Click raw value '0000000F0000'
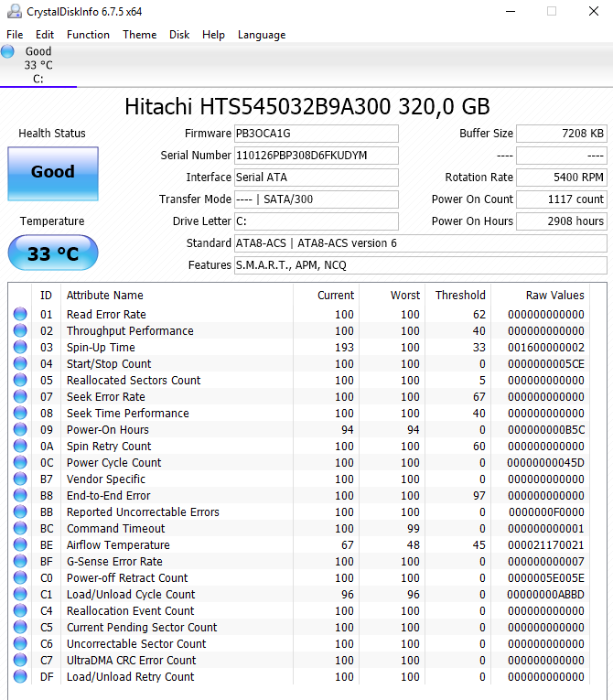 546,512
